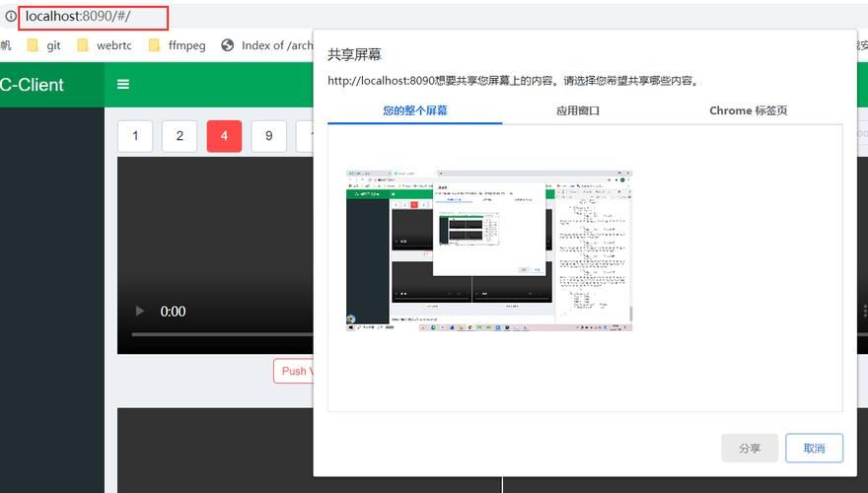Select layout button 2
868x493 pixels.
(180, 136)
